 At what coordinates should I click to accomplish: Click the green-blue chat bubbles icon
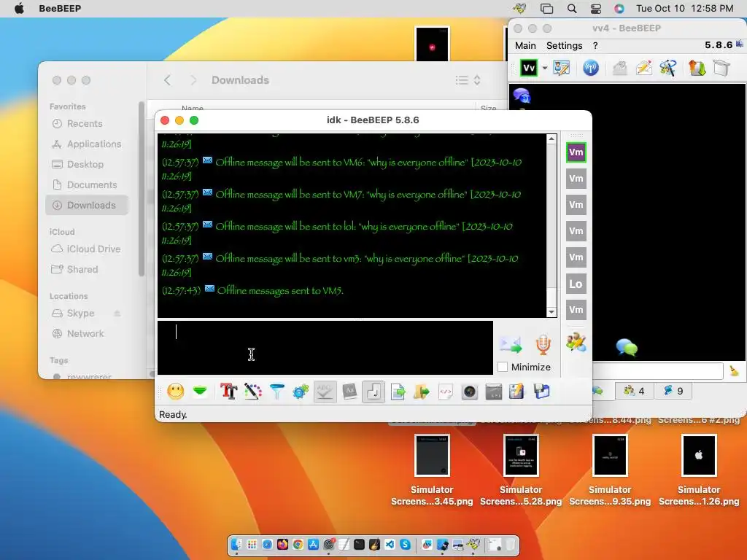(x=627, y=347)
